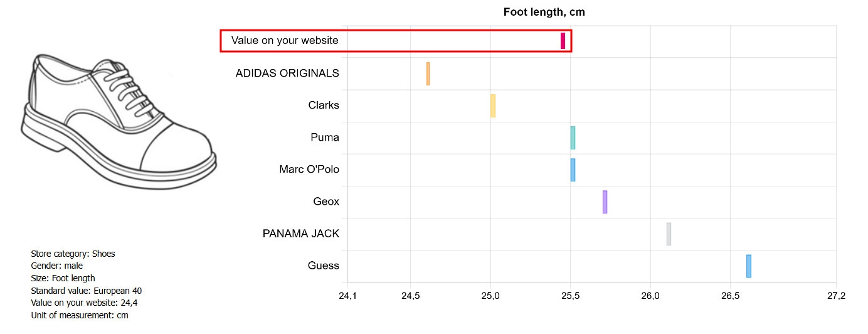Click the Clarks brand label
The width and height of the screenshot is (868, 334).
tap(324, 105)
